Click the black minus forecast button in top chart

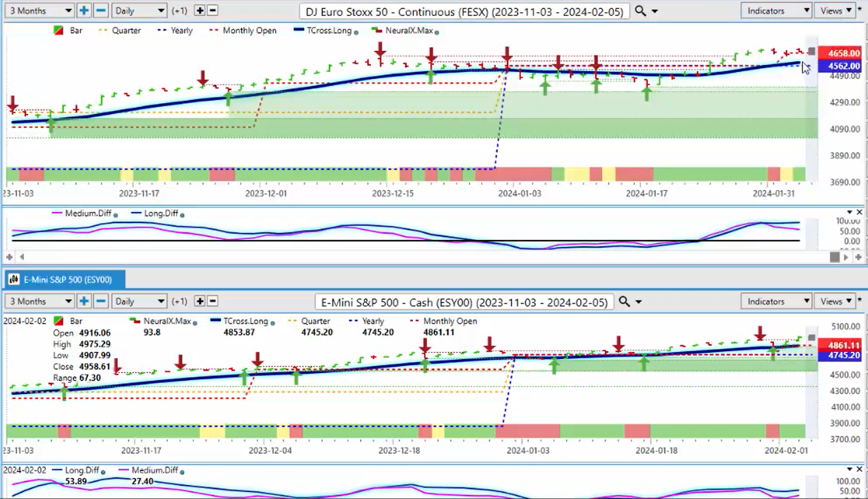(x=213, y=10)
